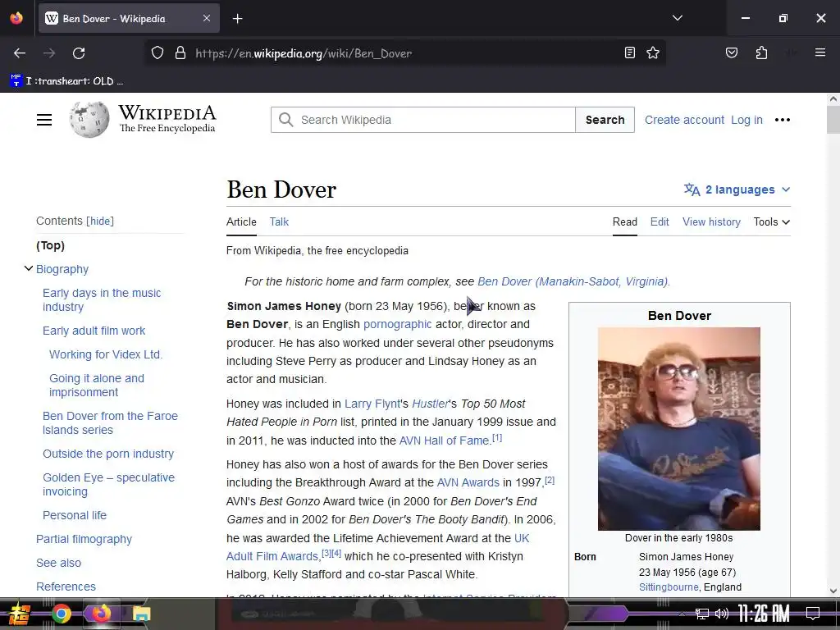Launch Google Chrome from the taskbar
The height and width of the screenshot is (630, 840).
coord(61,614)
